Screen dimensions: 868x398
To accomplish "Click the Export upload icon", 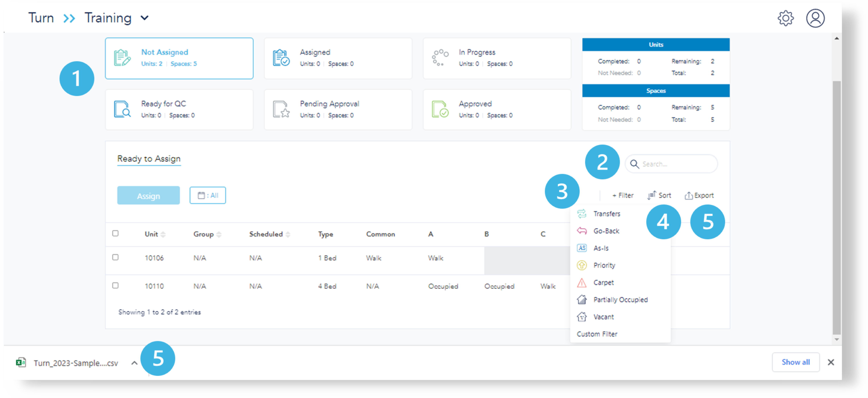I will [x=688, y=196].
